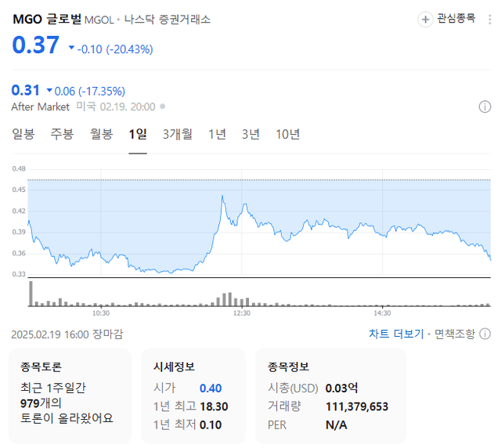Switch to the 일봉 chart tab
501x448 pixels.
point(23,134)
